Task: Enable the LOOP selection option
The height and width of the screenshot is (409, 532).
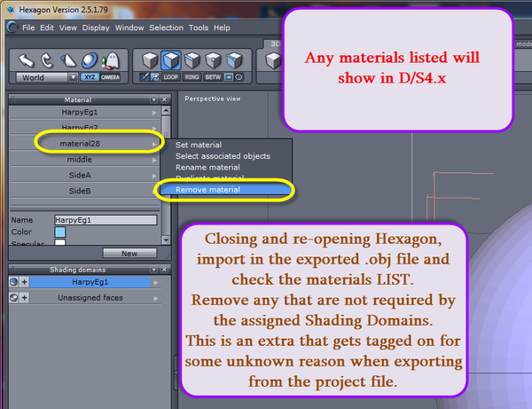Action: (x=170, y=77)
